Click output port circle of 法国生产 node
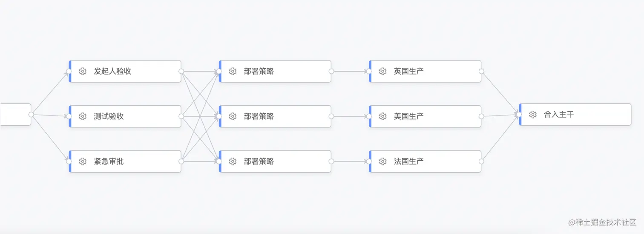Image resolution: width=644 pixels, height=234 pixels. point(481,162)
